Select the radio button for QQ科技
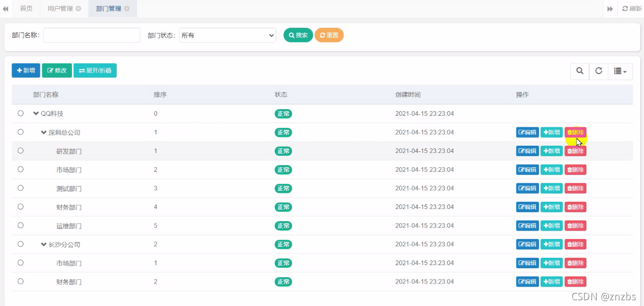Viewport: 644px width, 306px height. 20,113
